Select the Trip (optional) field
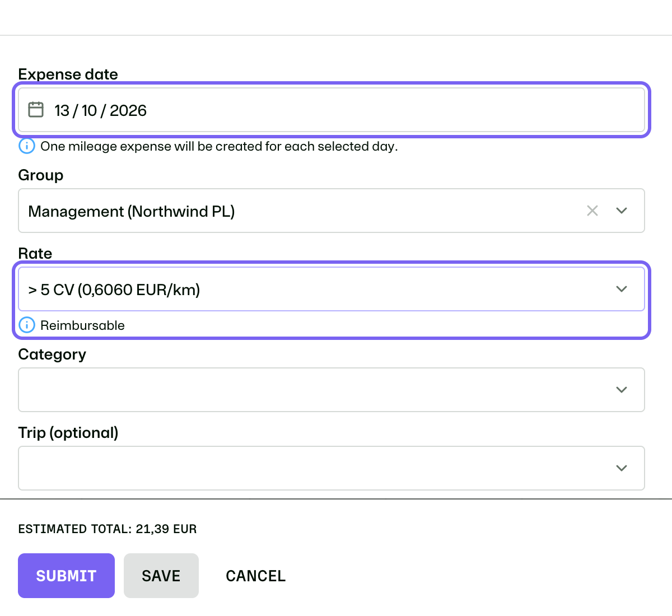Screen dimensions: 672x616 (332, 468)
